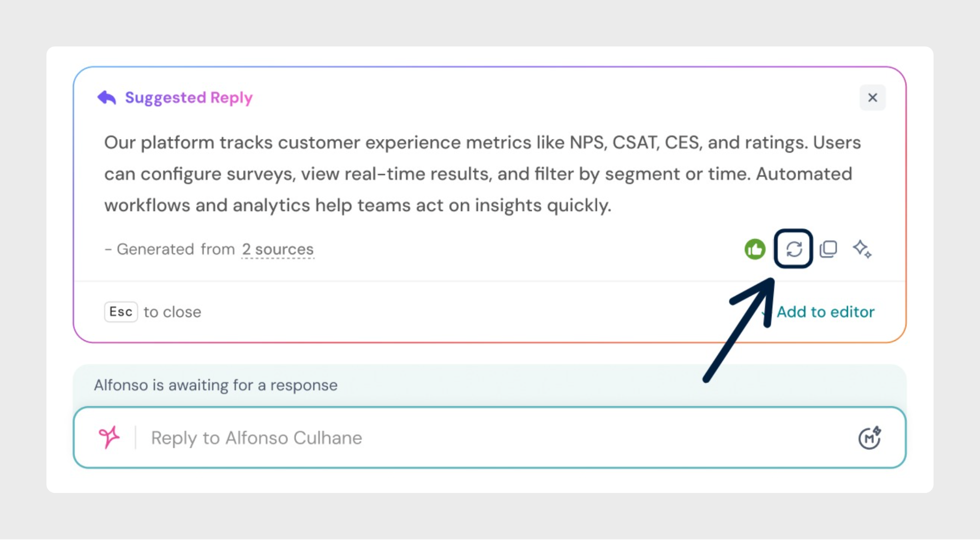Click the 'to close' hint text
The height and width of the screenshot is (540, 980).
click(172, 312)
